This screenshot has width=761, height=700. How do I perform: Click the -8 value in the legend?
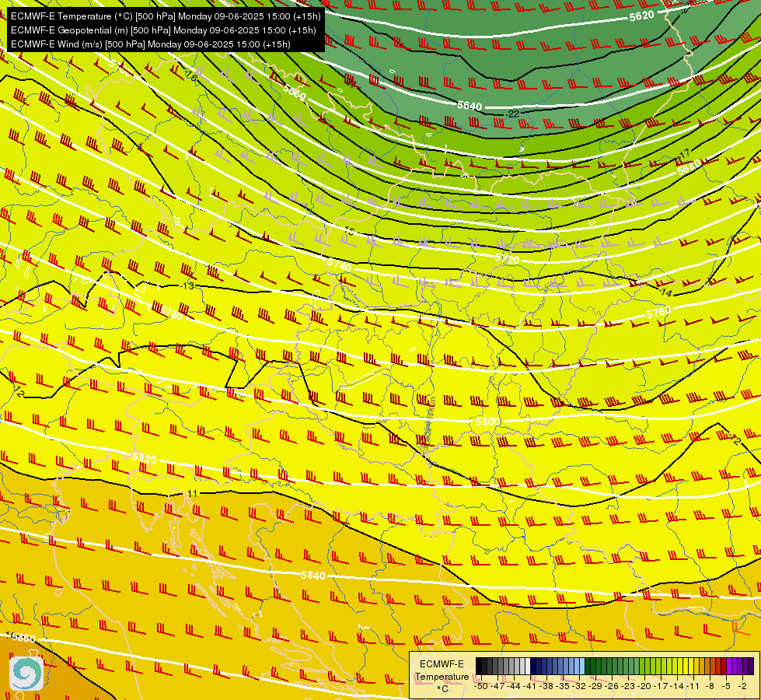coord(710,686)
